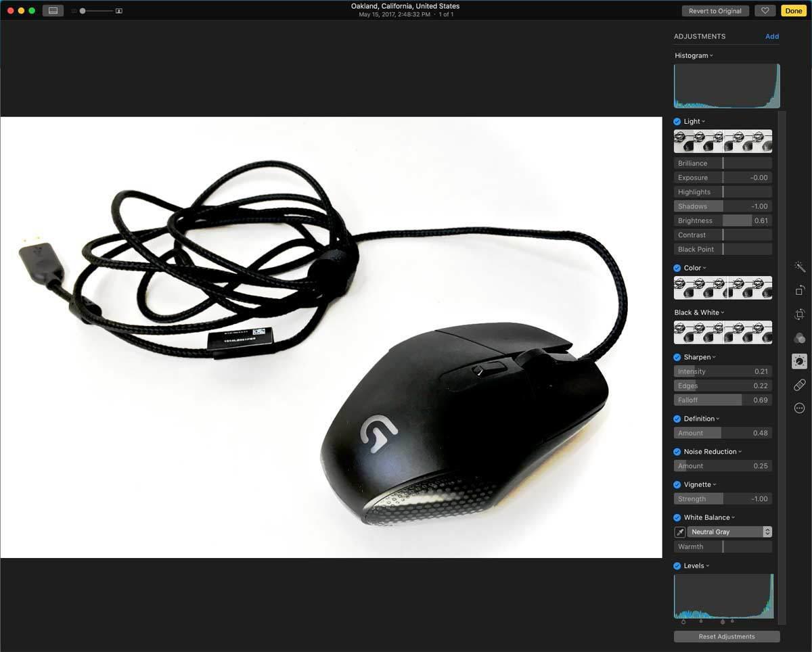Collapse the Vignette section header

click(700, 484)
